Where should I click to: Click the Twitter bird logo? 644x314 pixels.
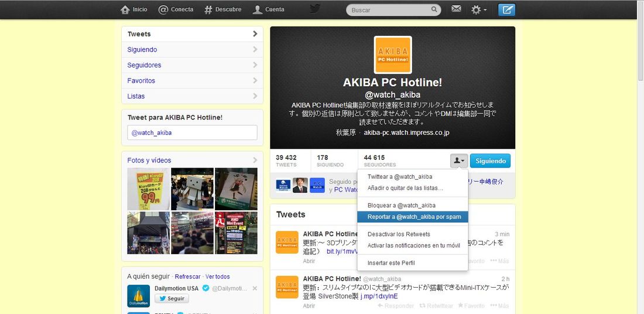coord(315,9)
